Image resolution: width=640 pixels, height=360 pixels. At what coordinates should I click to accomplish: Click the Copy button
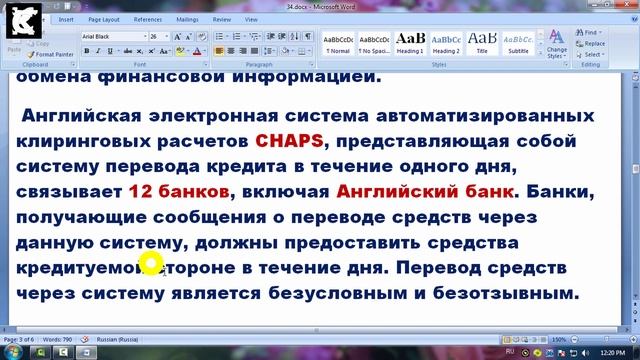(38, 44)
